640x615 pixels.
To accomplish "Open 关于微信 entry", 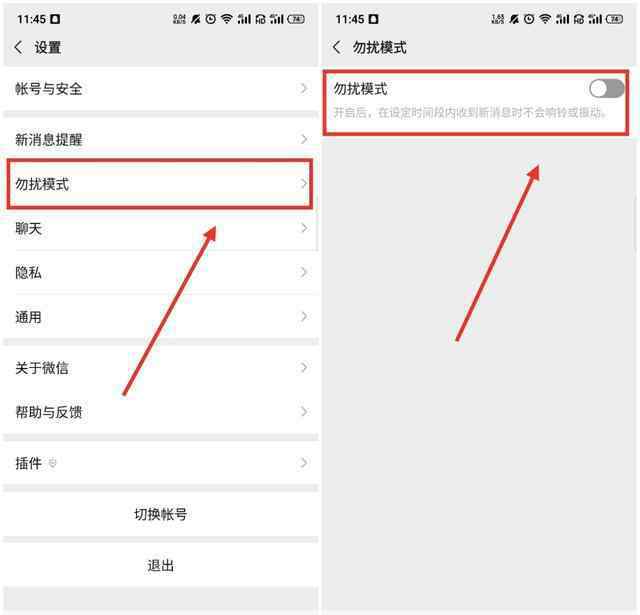I will point(160,368).
